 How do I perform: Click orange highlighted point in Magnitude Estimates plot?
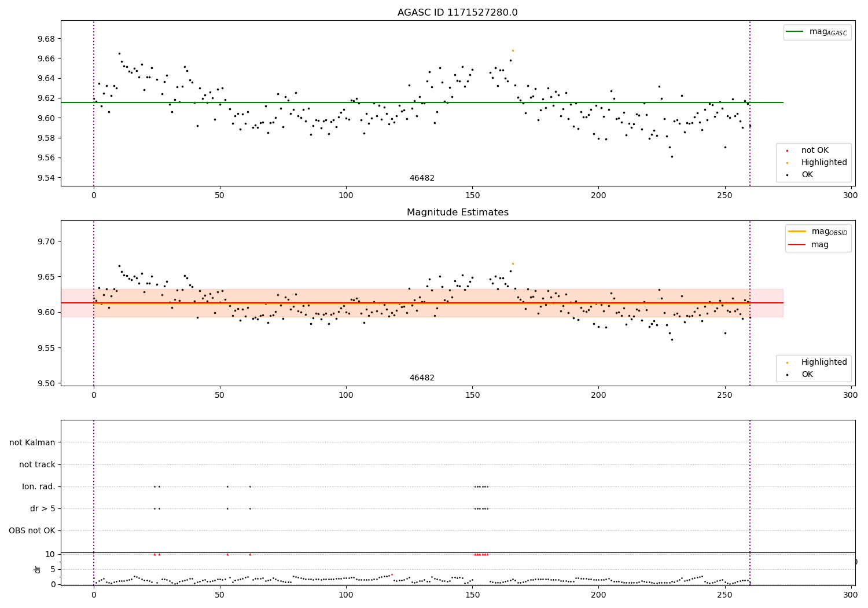513,263
